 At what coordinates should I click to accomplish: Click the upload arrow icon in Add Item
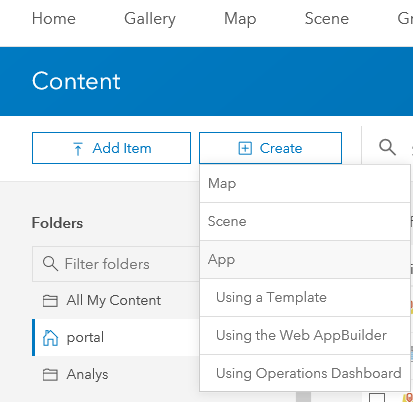click(x=78, y=149)
